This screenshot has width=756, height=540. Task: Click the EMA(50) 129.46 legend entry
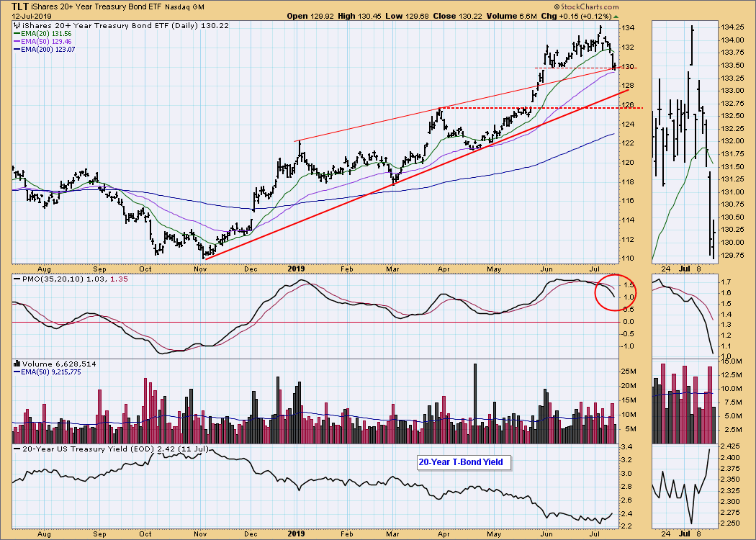point(42,42)
